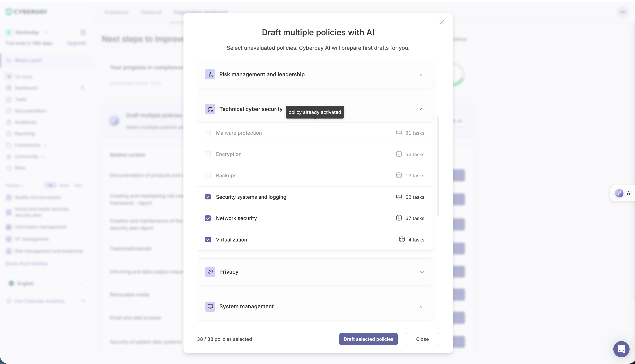
Task: Toggle the Virtualization policy checkbox
Action: coord(208,240)
